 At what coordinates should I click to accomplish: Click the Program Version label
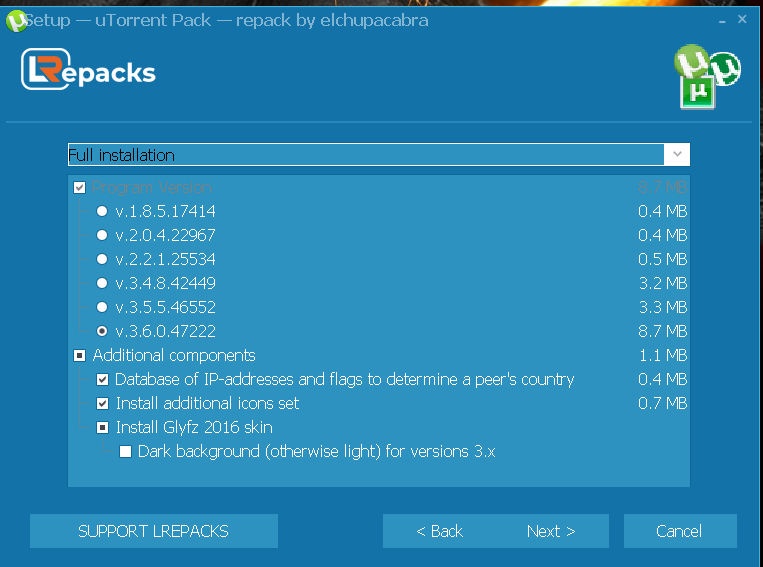[152, 187]
